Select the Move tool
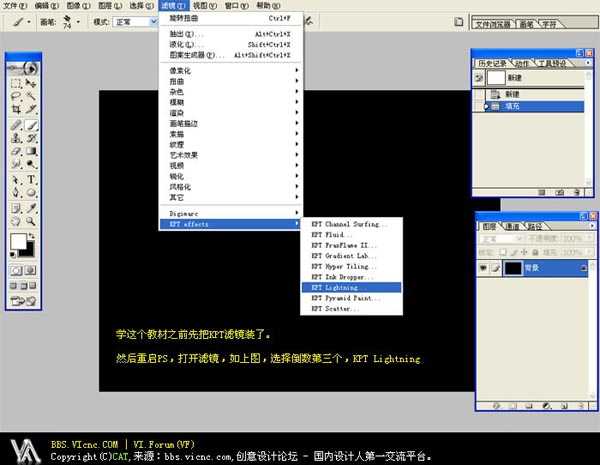Screen dimensions: 600x465 click(x=31, y=83)
